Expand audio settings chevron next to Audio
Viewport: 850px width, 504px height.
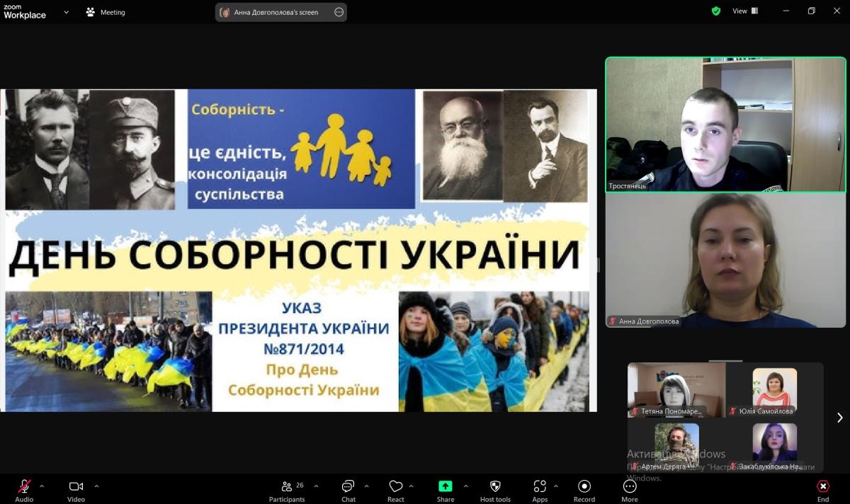(x=42, y=486)
